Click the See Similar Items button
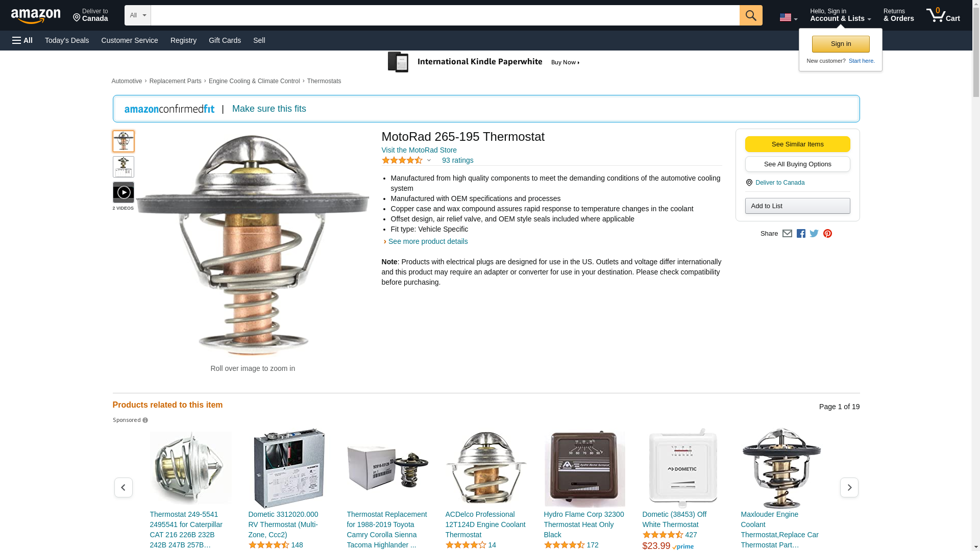 pos(797,144)
